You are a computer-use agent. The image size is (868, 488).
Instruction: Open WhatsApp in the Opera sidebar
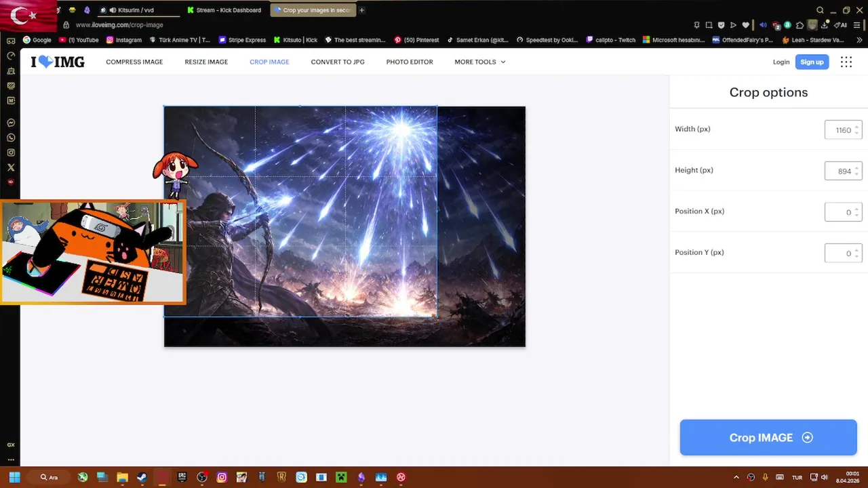(11, 138)
